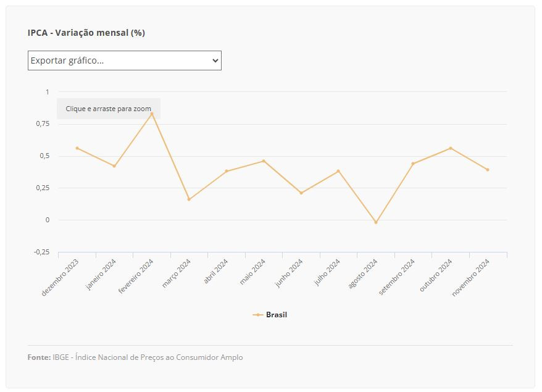This screenshot has height=392, width=542.
Task: Select the setembro 2024 data point marker
Action: [x=413, y=164]
